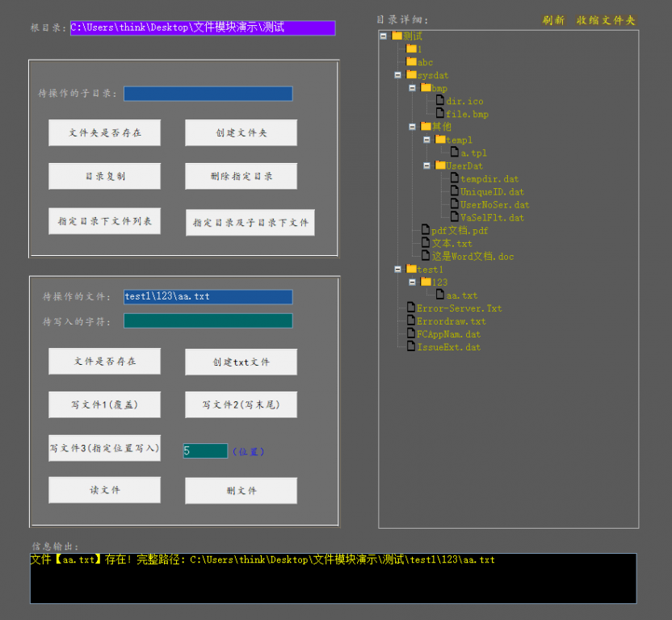This screenshot has width=672, height=620.
Task: Click the test1 folder icon
Action: tap(411, 269)
